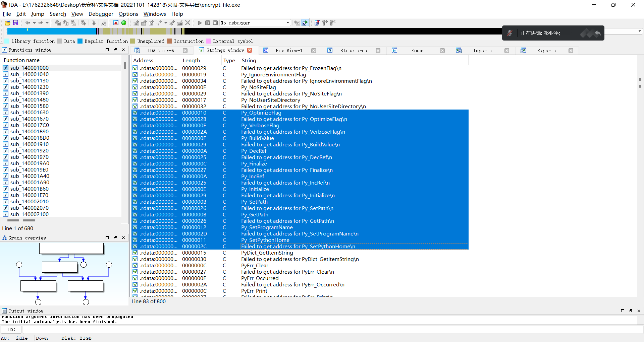Viewport: 644px width, 342px height.
Task: Open the Help menu
Action: click(177, 14)
